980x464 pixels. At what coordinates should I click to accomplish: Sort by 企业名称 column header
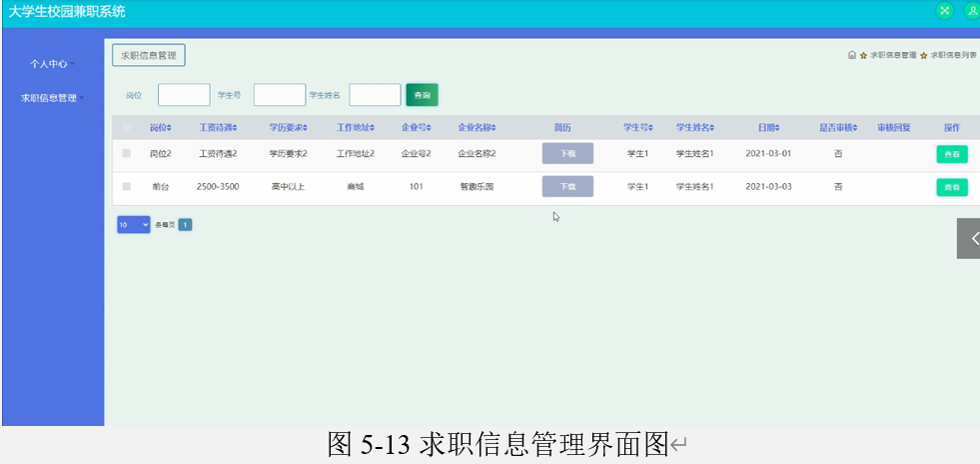tap(477, 128)
